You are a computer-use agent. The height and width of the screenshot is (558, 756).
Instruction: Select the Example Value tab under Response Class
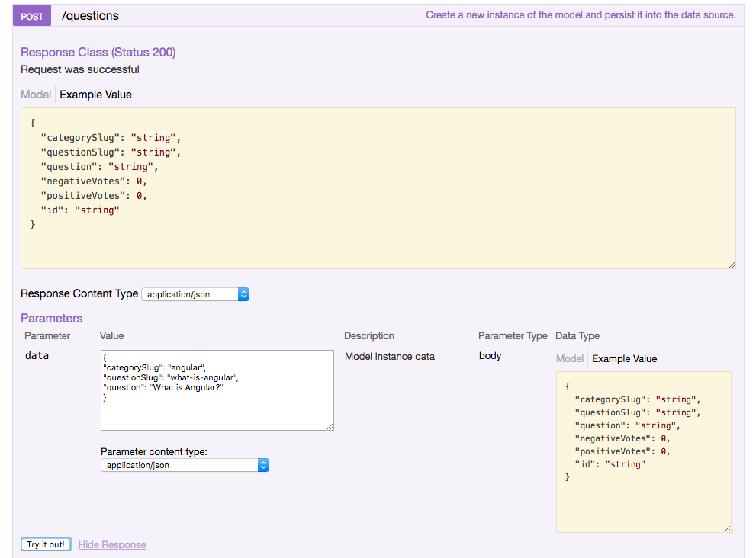pos(95,95)
